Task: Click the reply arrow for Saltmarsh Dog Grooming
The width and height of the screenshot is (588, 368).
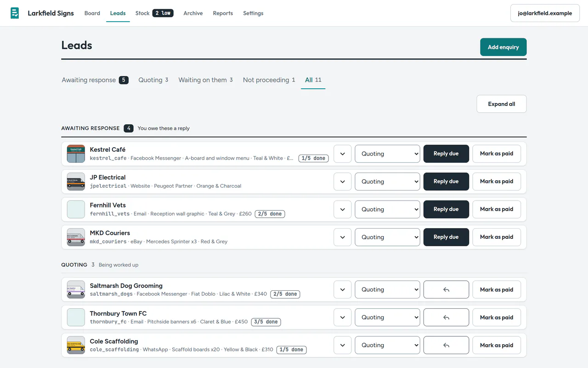Action: tap(446, 290)
